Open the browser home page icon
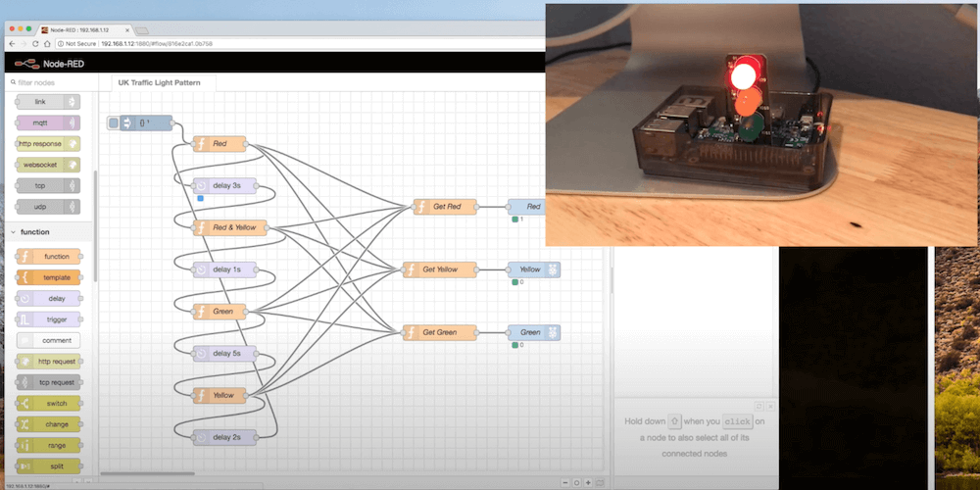 coord(47,44)
